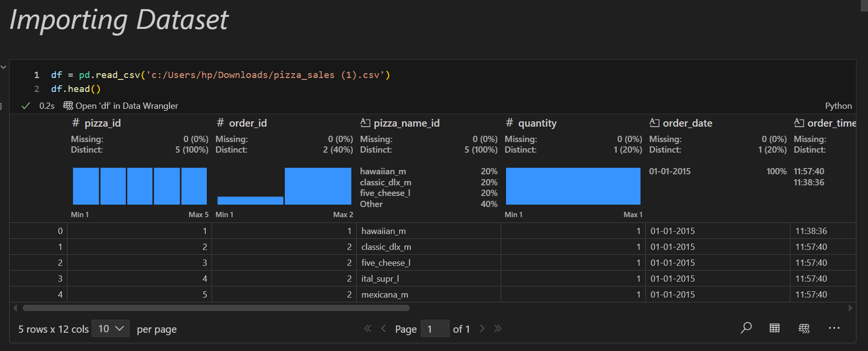Select the hawaiian_m cell in row 0
This screenshot has width=868, height=351.
pyautogui.click(x=428, y=231)
